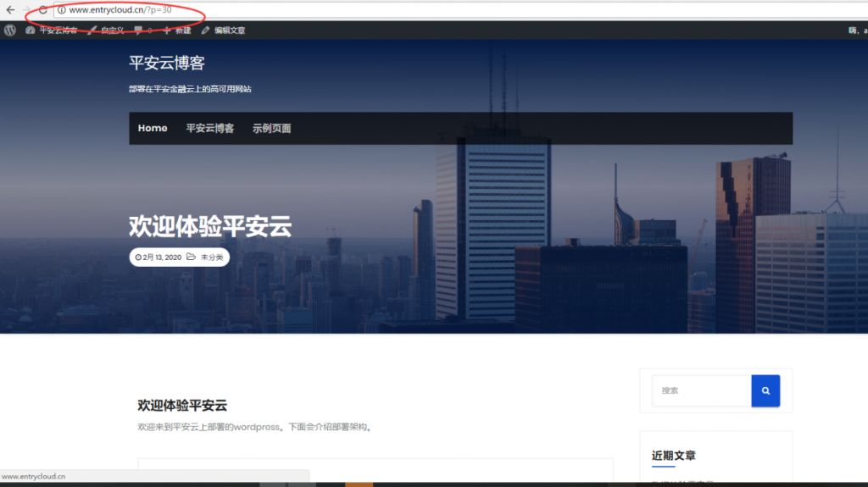Submit search with blue magnifier button

765,390
